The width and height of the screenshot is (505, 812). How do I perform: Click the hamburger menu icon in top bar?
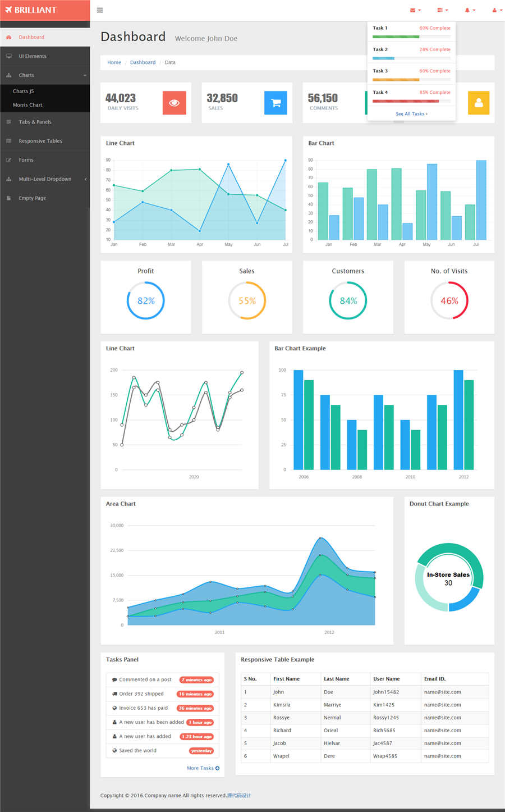point(100,10)
